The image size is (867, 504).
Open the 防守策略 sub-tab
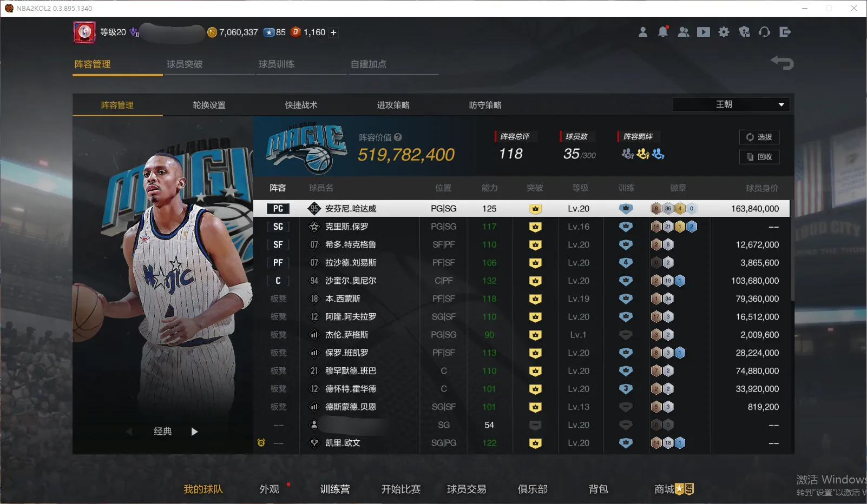pyautogui.click(x=485, y=105)
